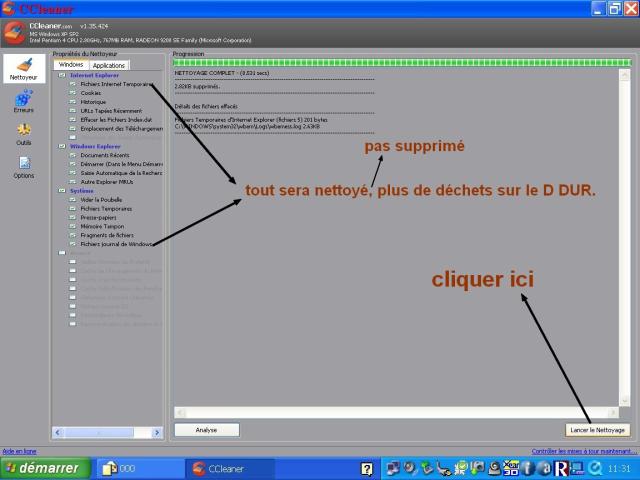Toggle Fichiers journal de Windows checkbox
Viewport: 640px width, 480px height.
coord(73,244)
